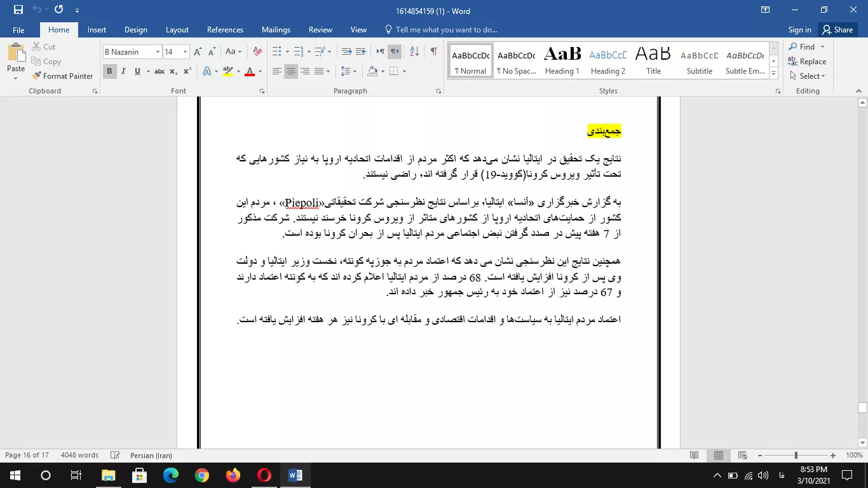This screenshot has height=488, width=868.
Task: Switch to the Design tab
Action: pos(135,30)
